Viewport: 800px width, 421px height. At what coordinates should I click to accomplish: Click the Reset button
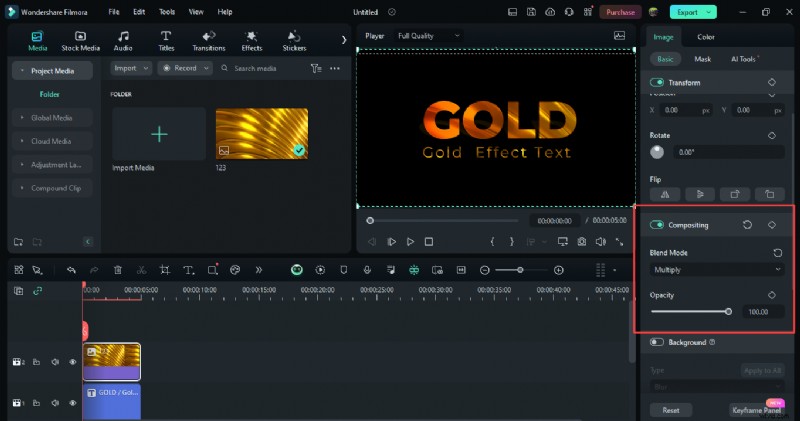pos(671,410)
